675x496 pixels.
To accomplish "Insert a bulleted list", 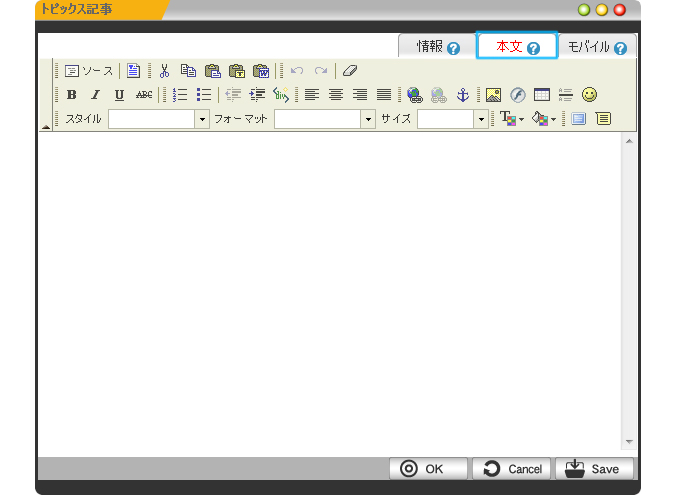I will coord(204,95).
